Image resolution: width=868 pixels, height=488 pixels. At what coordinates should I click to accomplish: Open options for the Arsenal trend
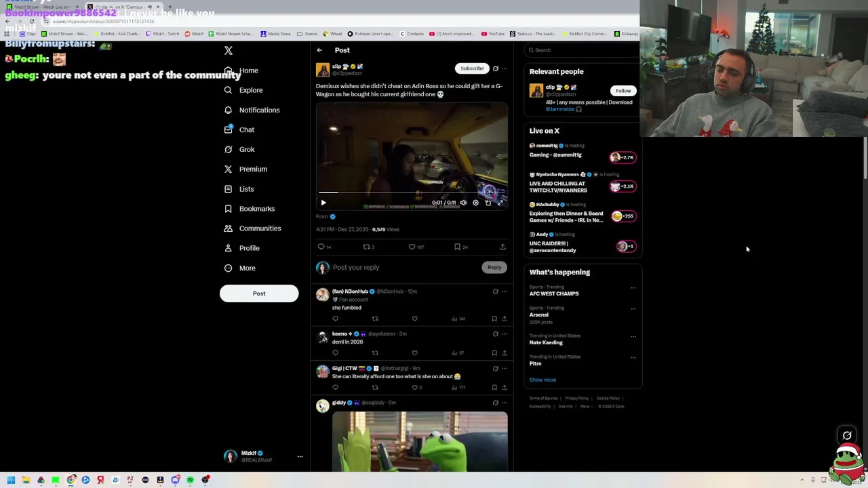(x=633, y=309)
